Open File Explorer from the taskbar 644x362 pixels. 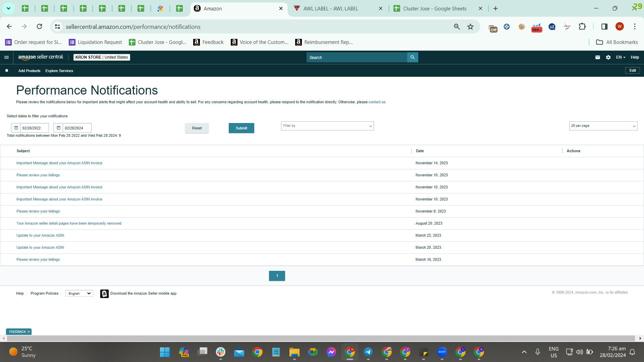tap(294, 352)
